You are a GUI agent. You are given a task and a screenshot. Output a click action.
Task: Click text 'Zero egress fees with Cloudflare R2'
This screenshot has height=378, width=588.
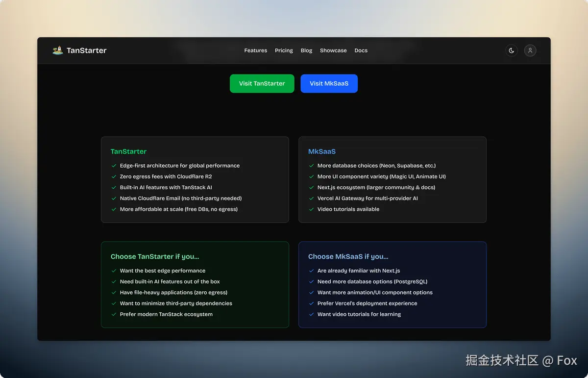coord(166,176)
